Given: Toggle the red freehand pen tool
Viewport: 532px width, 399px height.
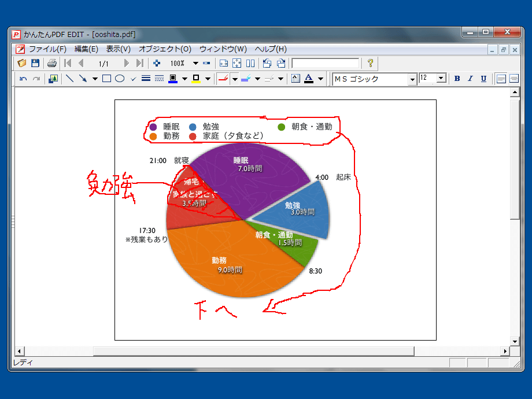Looking at the screenshot, I should (x=223, y=79).
